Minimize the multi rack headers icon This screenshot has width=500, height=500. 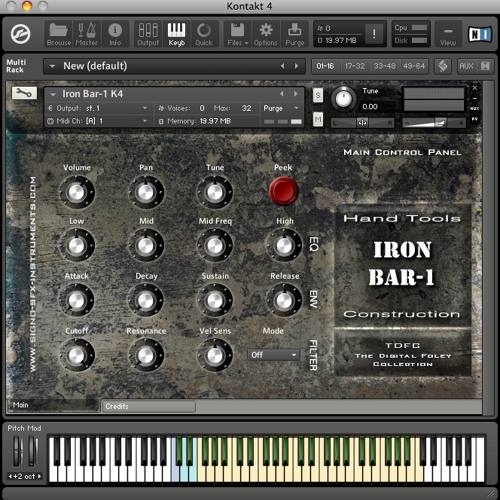pyautogui.click(x=485, y=66)
